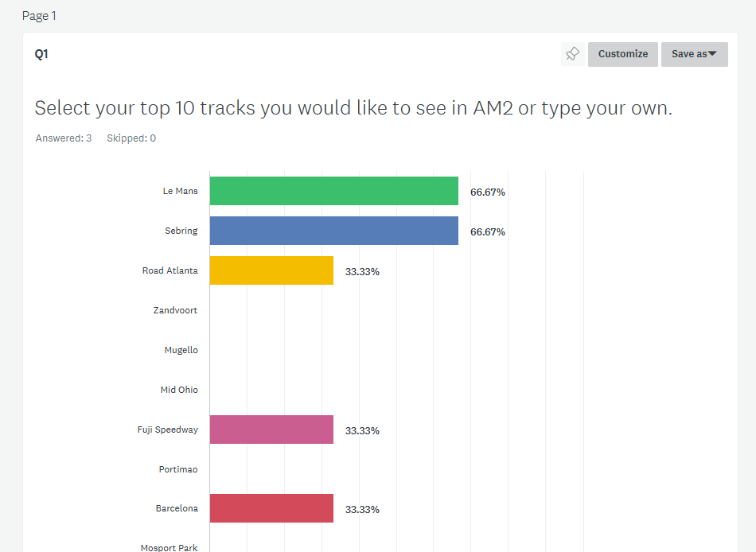
Task: Click the Mid Ohio axis label
Action: click(179, 390)
